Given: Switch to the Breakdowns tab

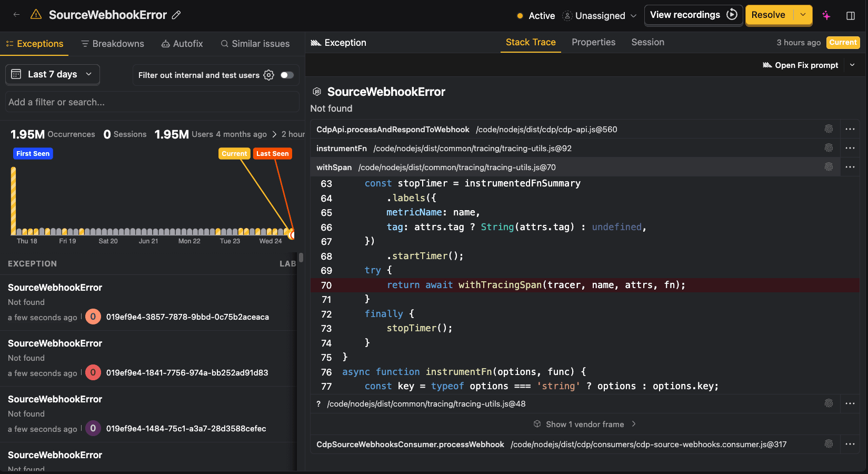Looking at the screenshot, I should [x=113, y=44].
